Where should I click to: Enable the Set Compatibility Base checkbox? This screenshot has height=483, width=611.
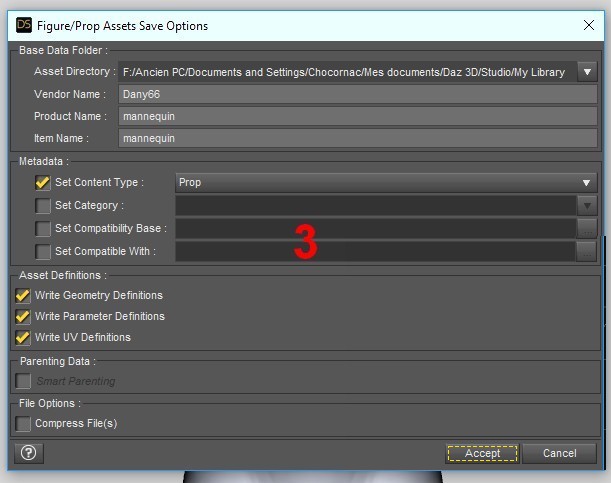42,229
